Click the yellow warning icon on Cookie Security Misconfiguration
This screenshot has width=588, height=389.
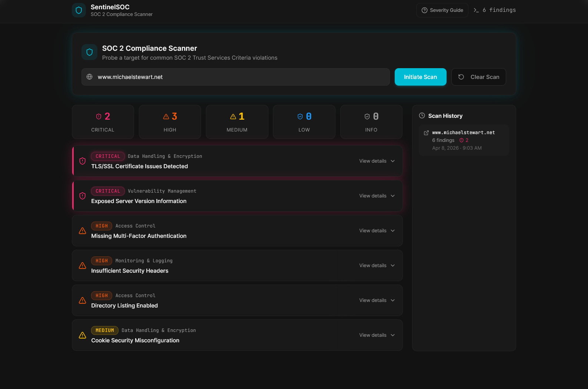pos(83,335)
